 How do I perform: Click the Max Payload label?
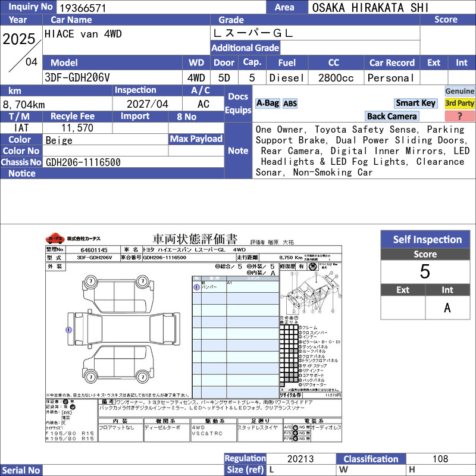(196, 139)
